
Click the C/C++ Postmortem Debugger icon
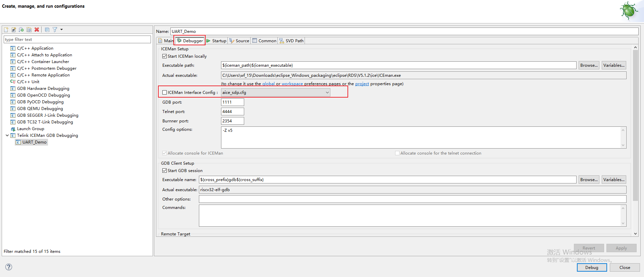(x=13, y=68)
